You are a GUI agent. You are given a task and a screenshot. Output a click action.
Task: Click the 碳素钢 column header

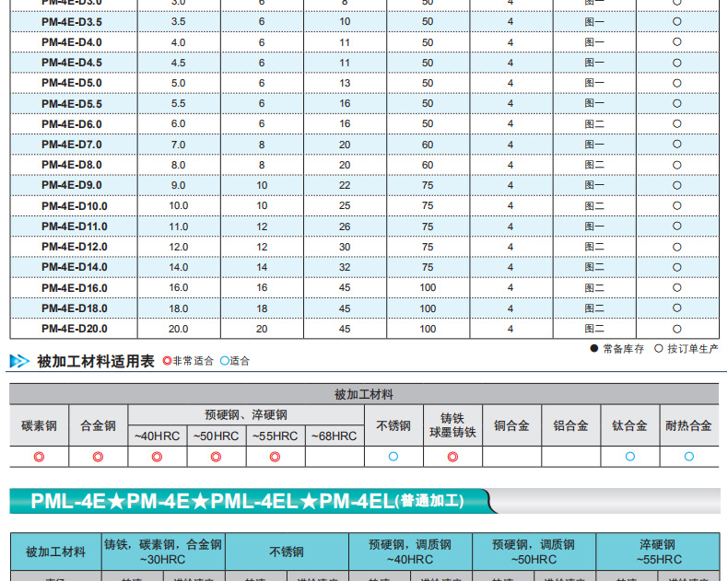point(39,425)
